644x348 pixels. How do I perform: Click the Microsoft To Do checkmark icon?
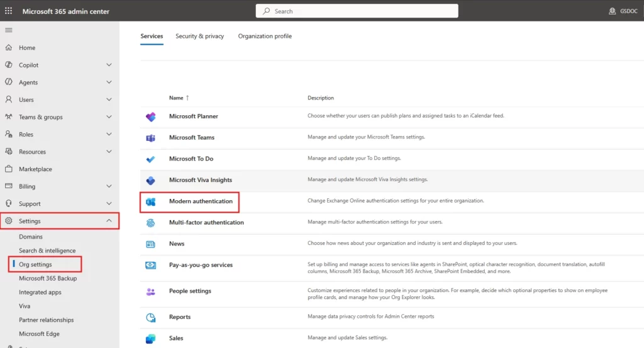pyautogui.click(x=151, y=159)
